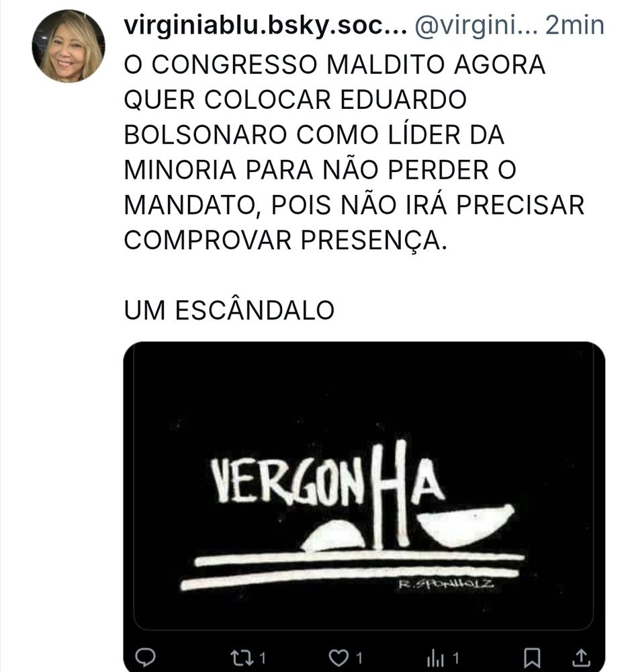Viewport: 632px width, 672px height.
Task: Click the @virgini... handle
Action: pos(476,26)
